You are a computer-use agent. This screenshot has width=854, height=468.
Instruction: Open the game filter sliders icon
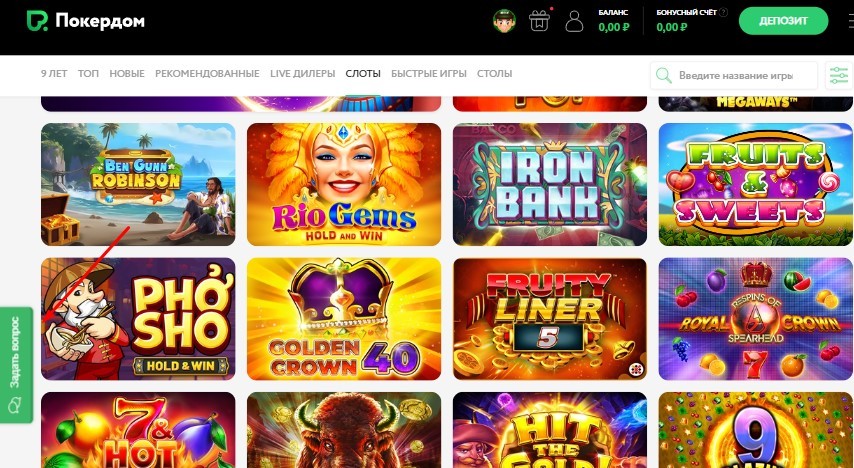[839, 75]
